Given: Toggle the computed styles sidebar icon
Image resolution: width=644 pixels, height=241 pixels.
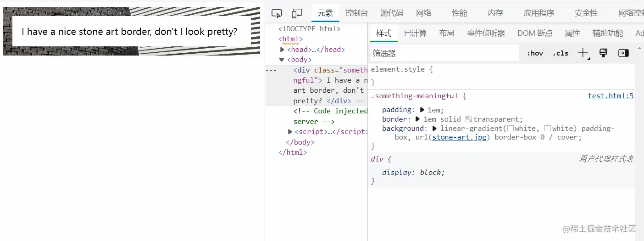Looking at the screenshot, I should (x=623, y=53).
